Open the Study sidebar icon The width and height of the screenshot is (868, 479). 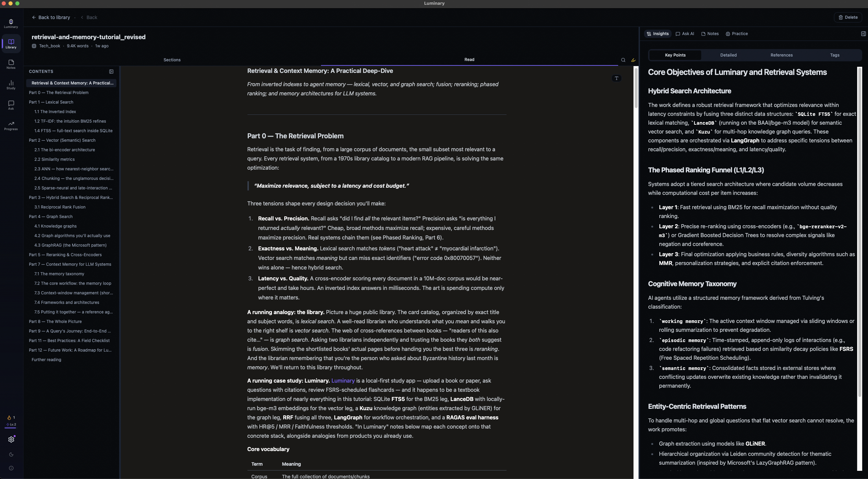11,84
